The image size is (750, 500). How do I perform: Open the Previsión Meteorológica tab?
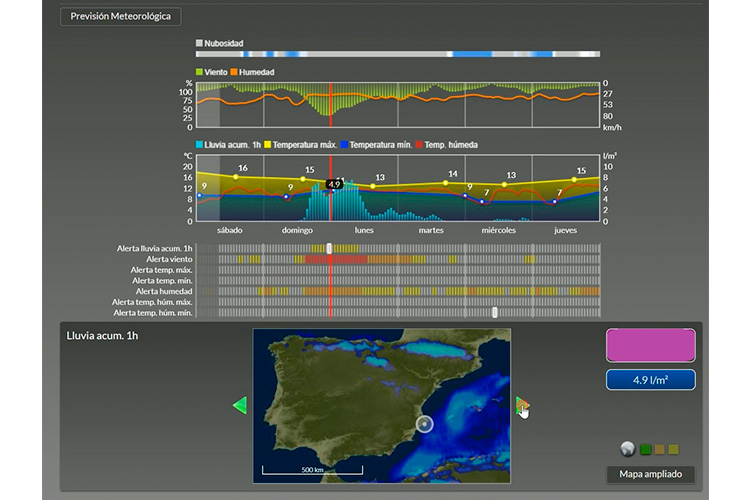120,17
